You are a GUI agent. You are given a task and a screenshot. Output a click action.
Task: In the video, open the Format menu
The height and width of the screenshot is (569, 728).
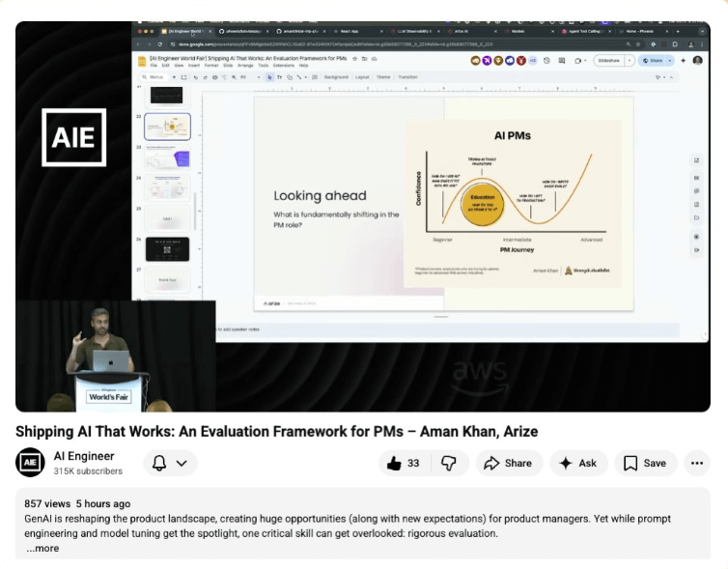[x=211, y=66]
